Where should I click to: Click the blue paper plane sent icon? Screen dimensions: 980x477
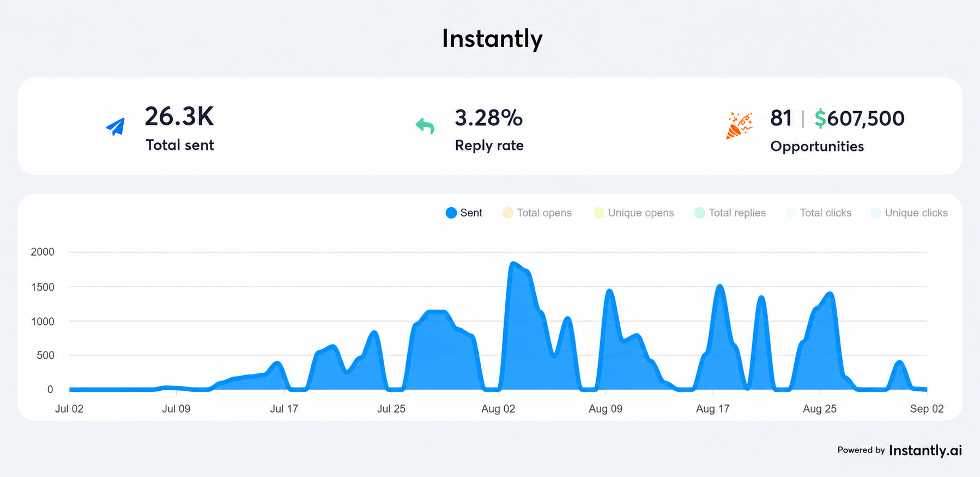point(116,126)
